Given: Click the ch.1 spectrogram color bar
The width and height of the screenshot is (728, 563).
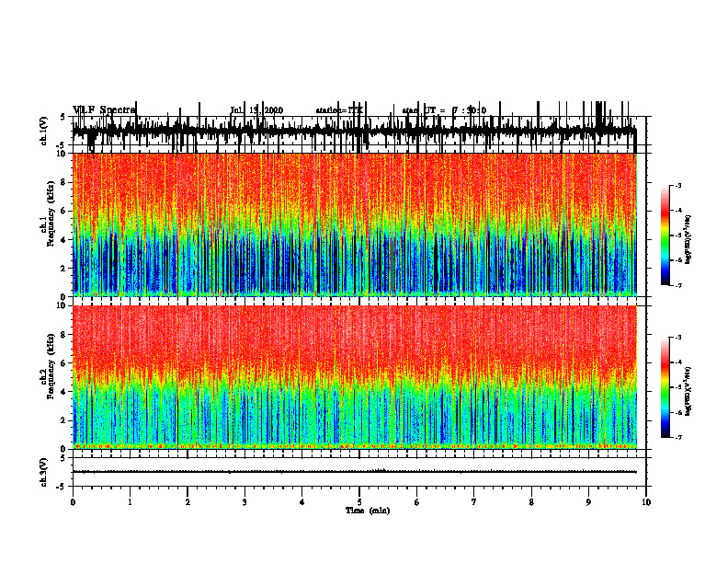Looking at the screenshot, I should coord(665,236).
